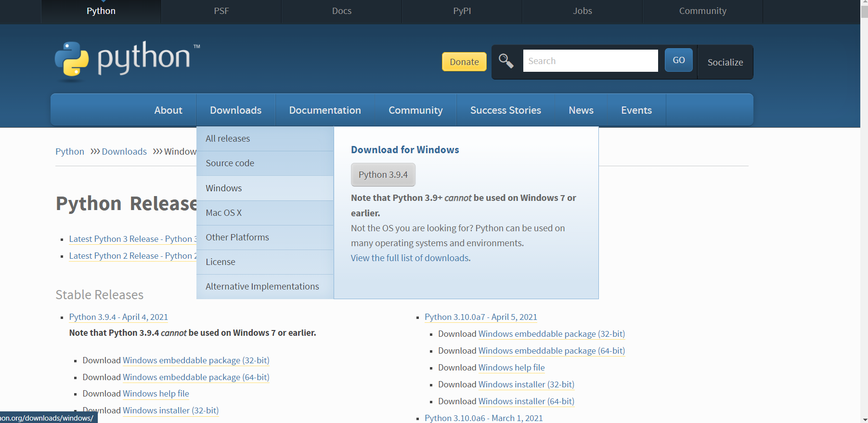
Task: Open the News navigation menu
Action: [x=581, y=110]
